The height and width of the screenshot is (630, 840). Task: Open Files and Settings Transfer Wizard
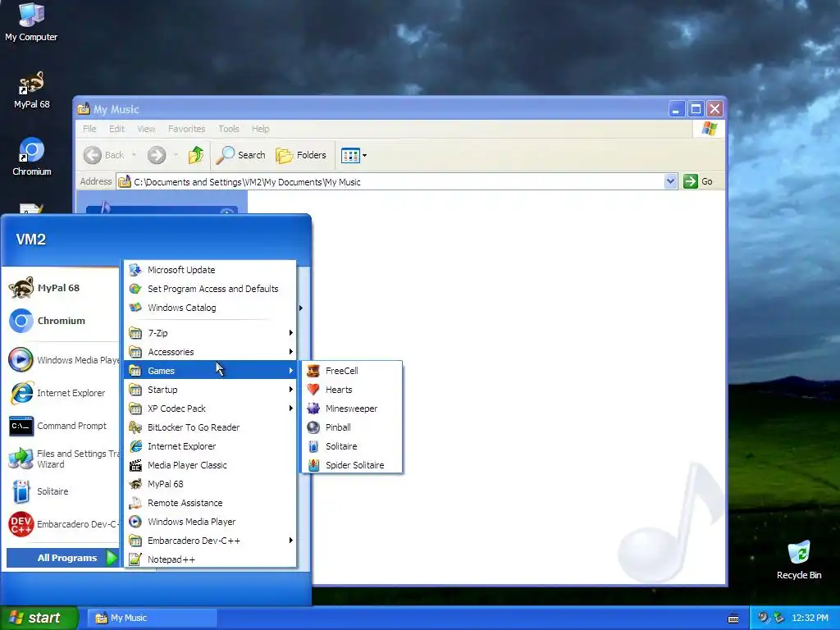point(62,459)
